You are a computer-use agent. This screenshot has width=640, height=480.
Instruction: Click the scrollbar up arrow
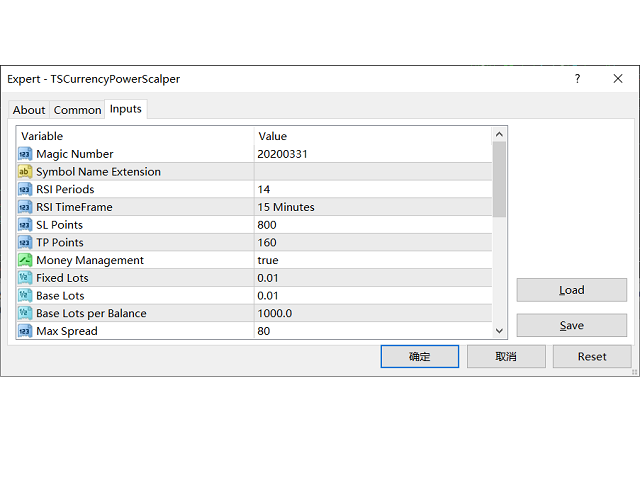499,134
